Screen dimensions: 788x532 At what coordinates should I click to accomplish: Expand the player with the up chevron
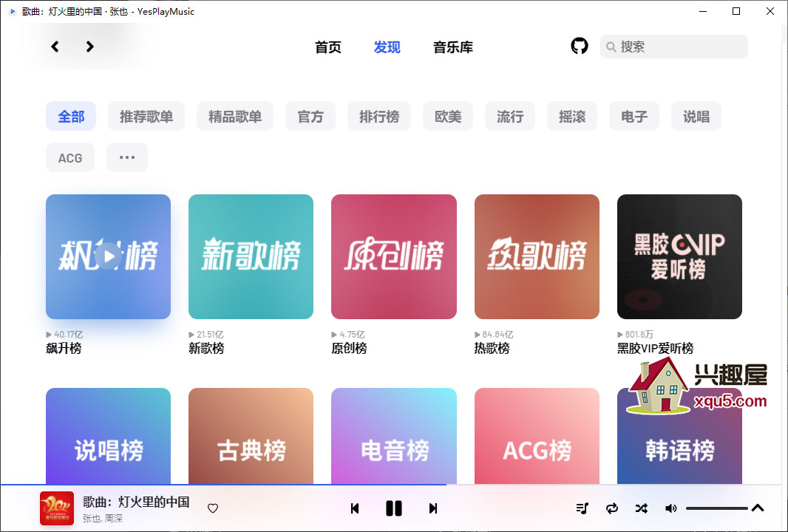click(x=758, y=508)
